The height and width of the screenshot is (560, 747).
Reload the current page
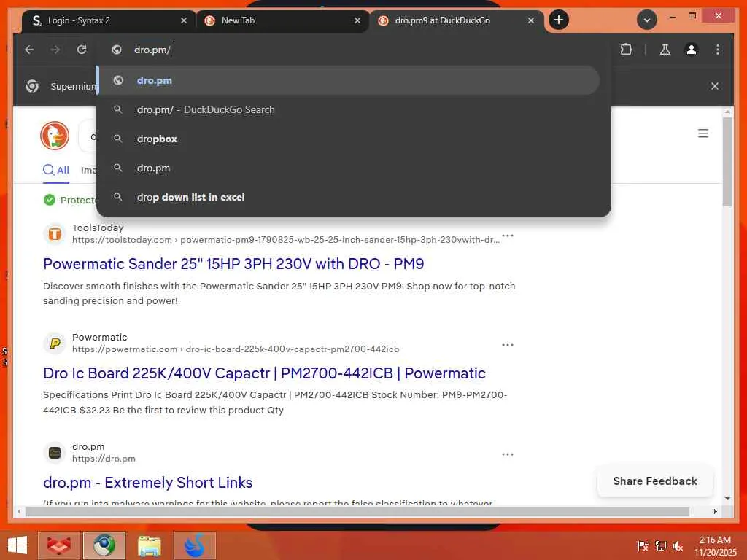coord(82,50)
